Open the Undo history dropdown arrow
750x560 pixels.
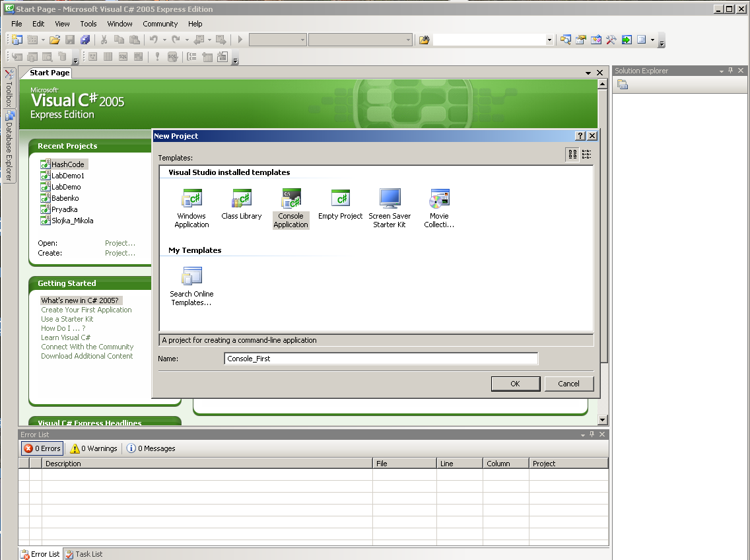point(164,40)
